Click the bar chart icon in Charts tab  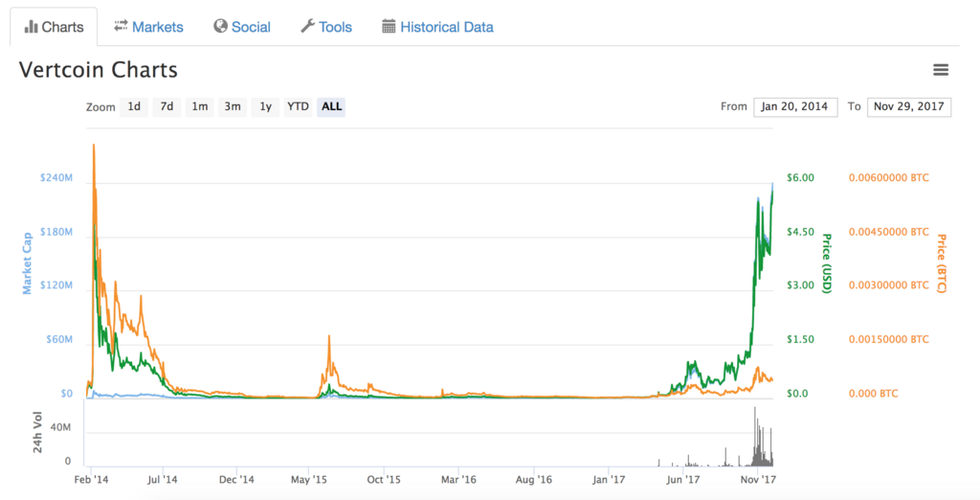point(31,27)
